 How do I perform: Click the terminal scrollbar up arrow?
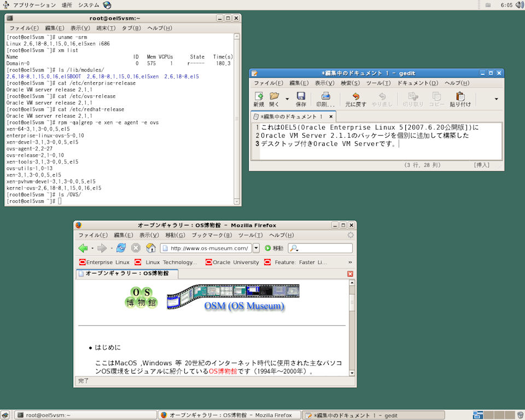coord(237,36)
